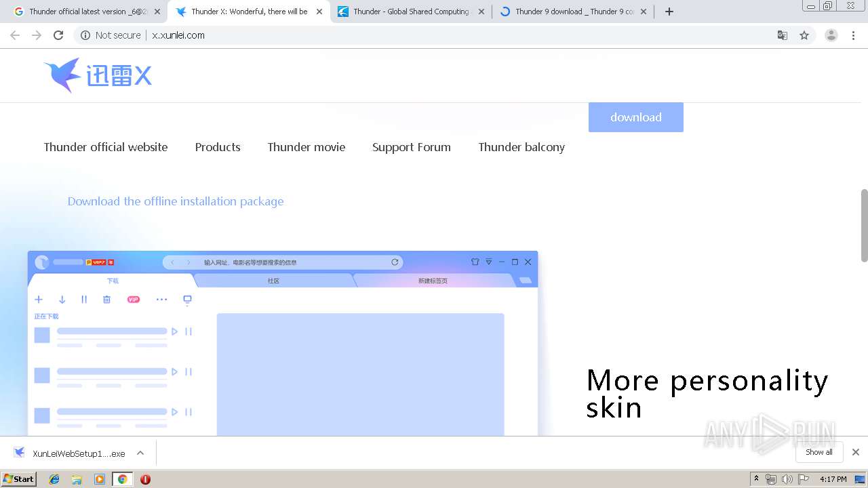Click the Action Center flag tray icon

804,479
